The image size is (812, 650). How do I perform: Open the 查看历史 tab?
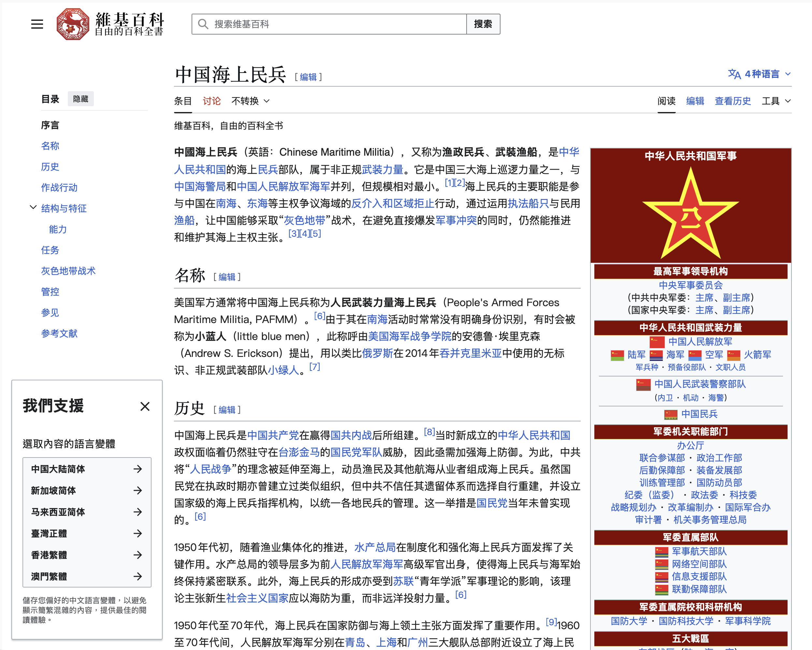coord(732,101)
